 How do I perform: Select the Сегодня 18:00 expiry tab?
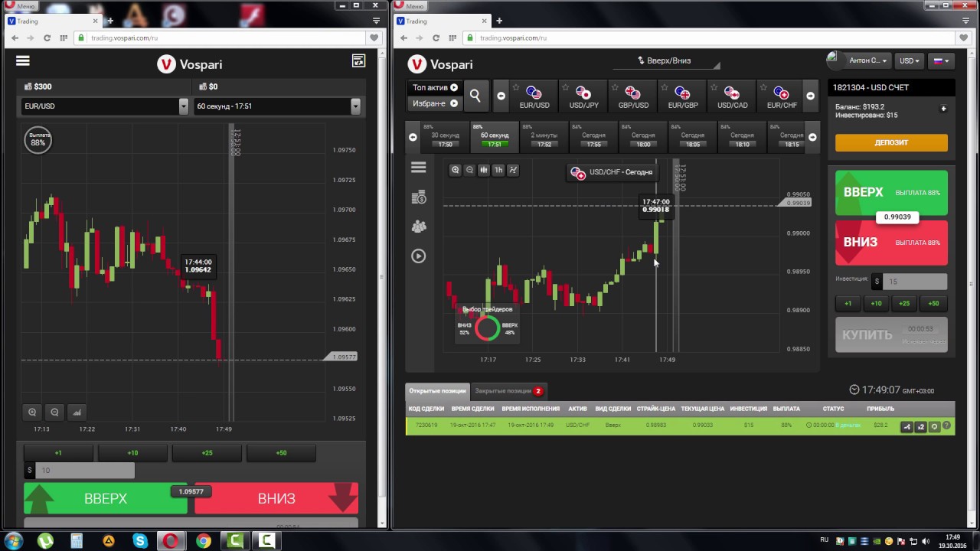(x=643, y=137)
